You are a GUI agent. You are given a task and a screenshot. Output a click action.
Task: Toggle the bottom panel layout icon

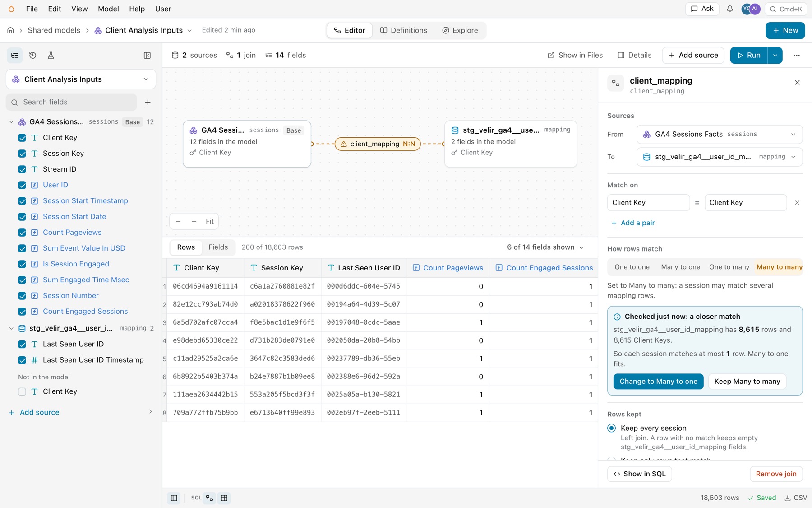pyautogui.click(x=174, y=498)
